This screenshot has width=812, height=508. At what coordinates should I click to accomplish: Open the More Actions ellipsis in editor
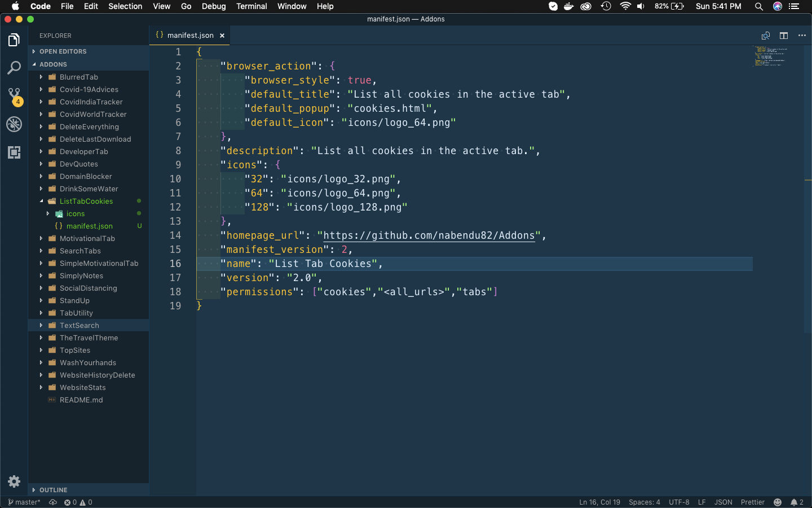(x=802, y=36)
